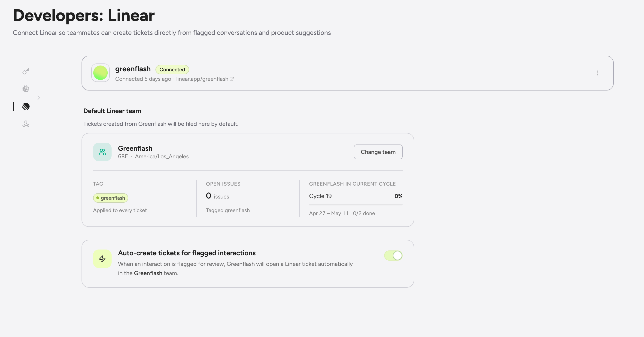644x337 pixels.
Task: Click the Change team button
Action: [378, 152]
